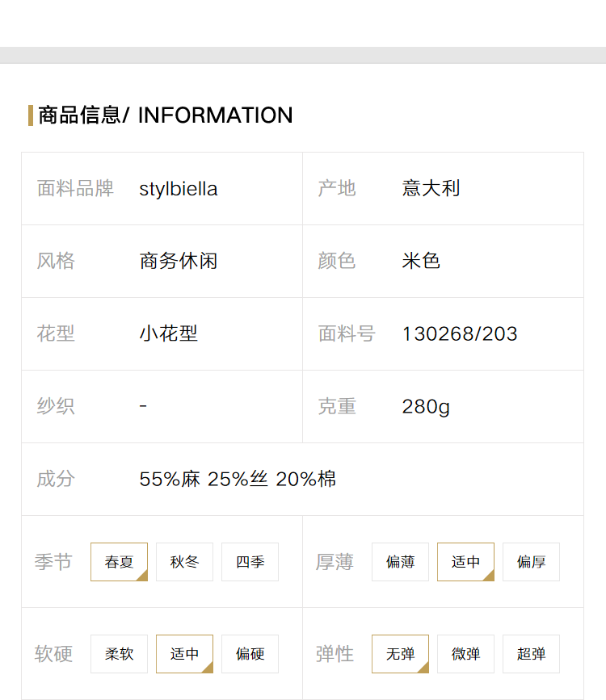
Task: Click the 130268/203 fabric number
Action: click(460, 334)
